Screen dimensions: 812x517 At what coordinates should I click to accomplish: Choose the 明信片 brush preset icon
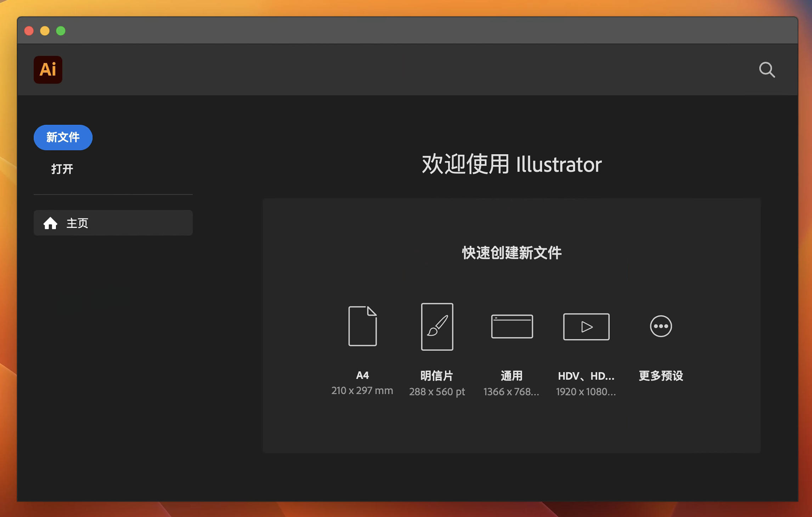coord(437,326)
